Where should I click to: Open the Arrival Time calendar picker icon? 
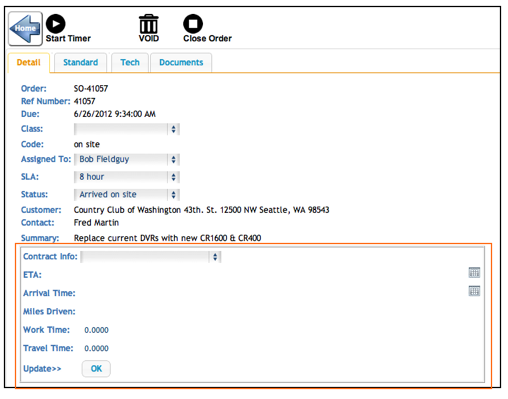(x=474, y=291)
